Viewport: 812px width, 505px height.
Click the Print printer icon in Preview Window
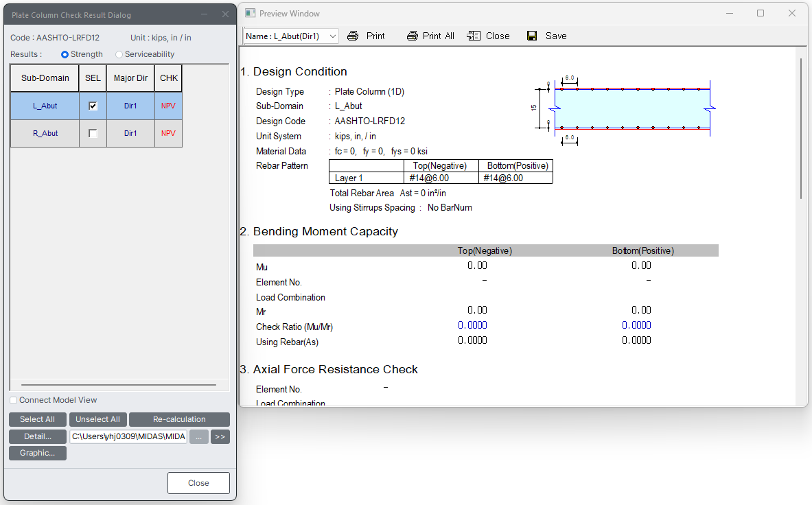(353, 36)
